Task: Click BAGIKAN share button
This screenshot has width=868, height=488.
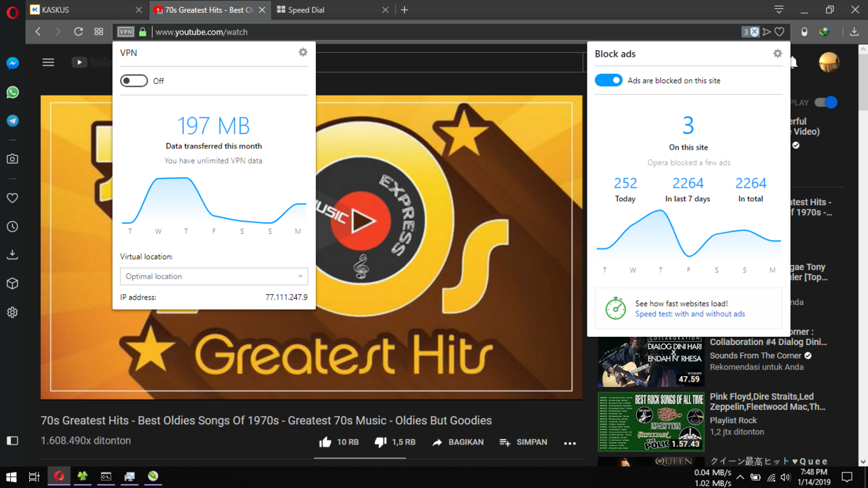Action: point(458,442)
